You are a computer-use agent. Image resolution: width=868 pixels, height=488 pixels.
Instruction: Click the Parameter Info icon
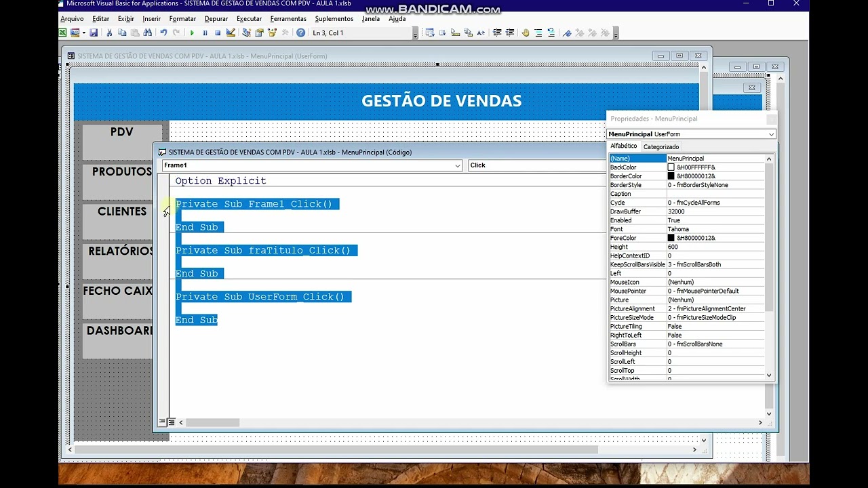point(468,33)
